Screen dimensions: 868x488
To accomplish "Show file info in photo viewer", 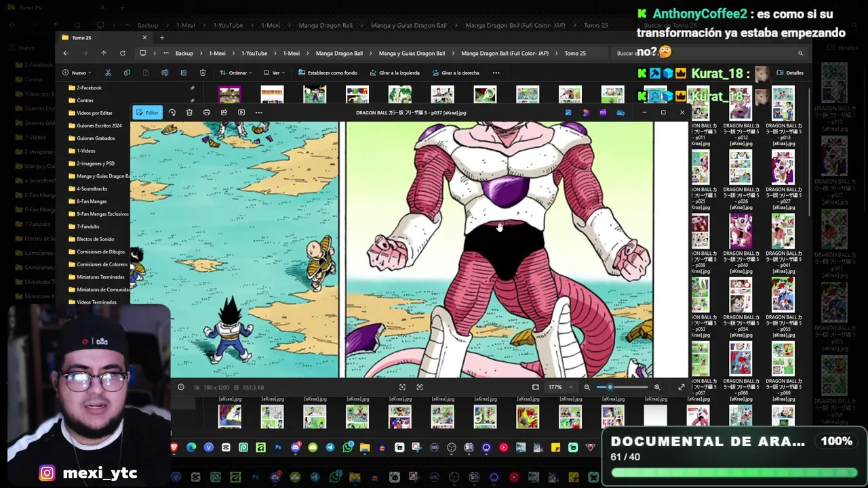I will coord(181,387).
